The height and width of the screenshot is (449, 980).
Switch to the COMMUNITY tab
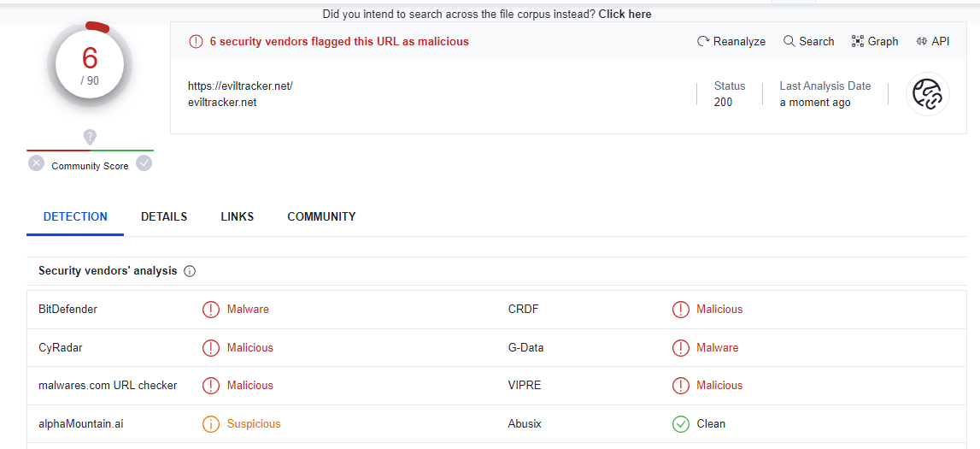[321, 216]
